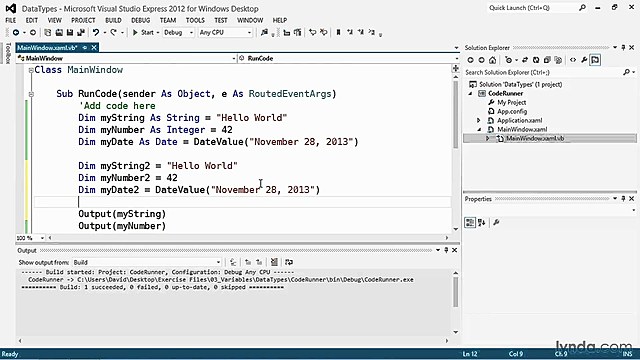The height and width of the screenshot is (360, 640).
Task: Open the Debug configuration dropdown
Action: [178, 32]
